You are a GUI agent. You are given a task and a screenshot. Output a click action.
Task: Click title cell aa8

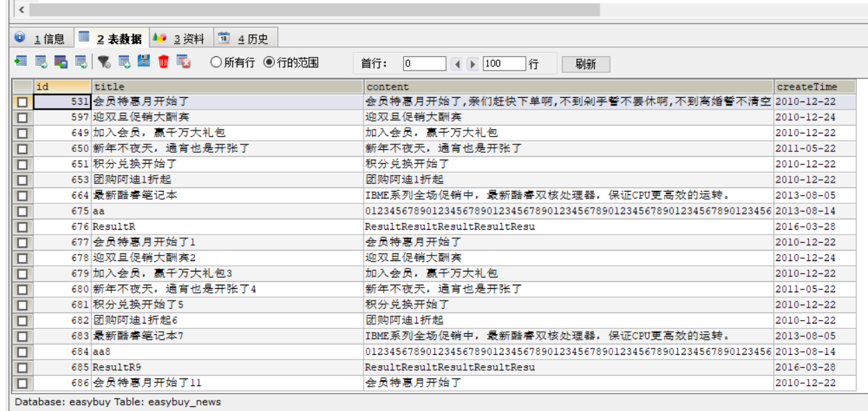click(x=228, y=352)
